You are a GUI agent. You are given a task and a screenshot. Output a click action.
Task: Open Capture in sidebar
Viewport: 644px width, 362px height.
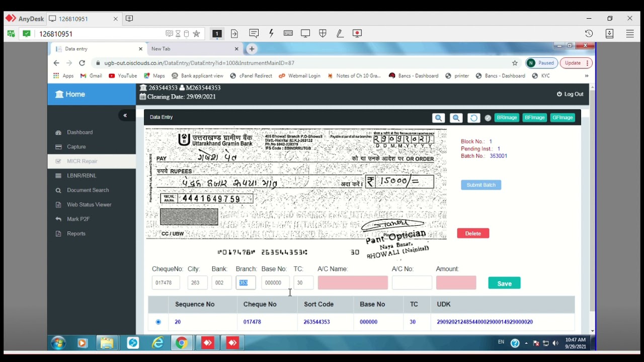click(76, 147)
